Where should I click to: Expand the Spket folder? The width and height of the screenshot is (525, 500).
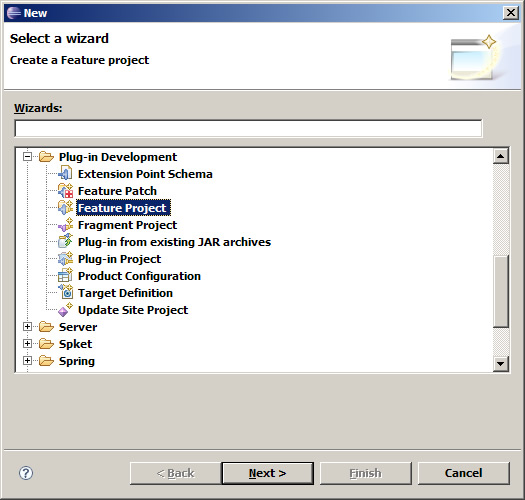tap(27, 344)
